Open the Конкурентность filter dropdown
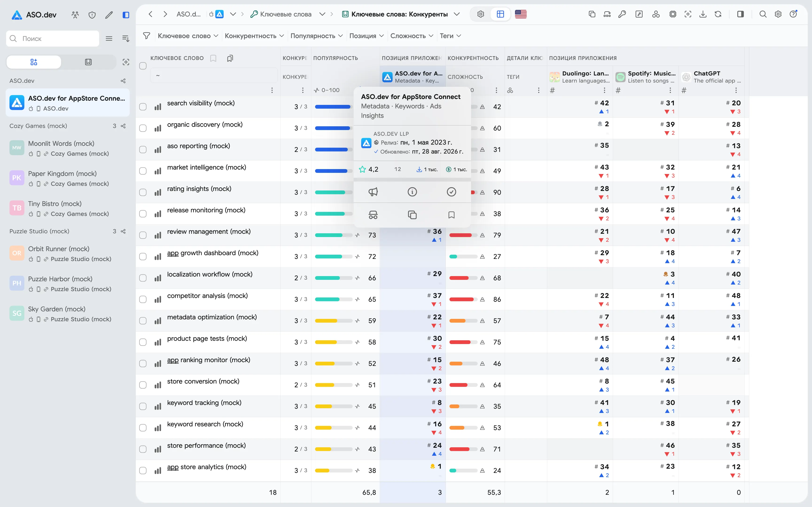 [254, 36]
